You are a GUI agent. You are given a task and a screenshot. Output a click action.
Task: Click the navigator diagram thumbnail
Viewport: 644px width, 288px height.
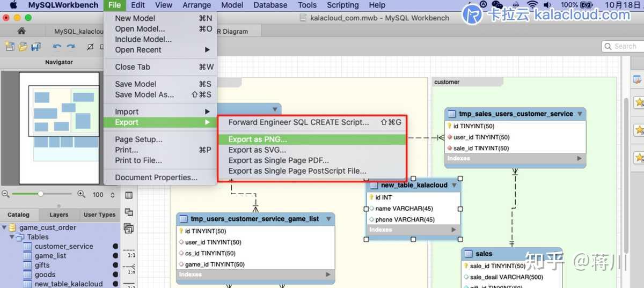pos(59,128)
